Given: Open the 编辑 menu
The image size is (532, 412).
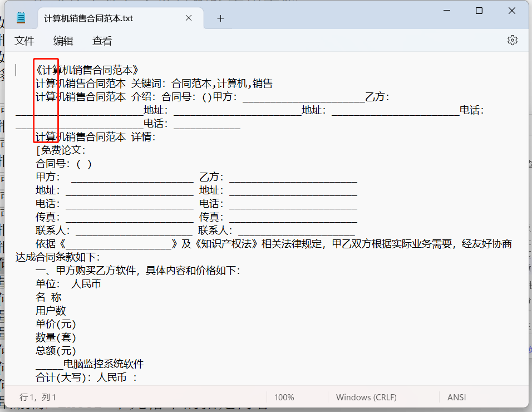Looking at the screenshot, I should coord(63,41).
